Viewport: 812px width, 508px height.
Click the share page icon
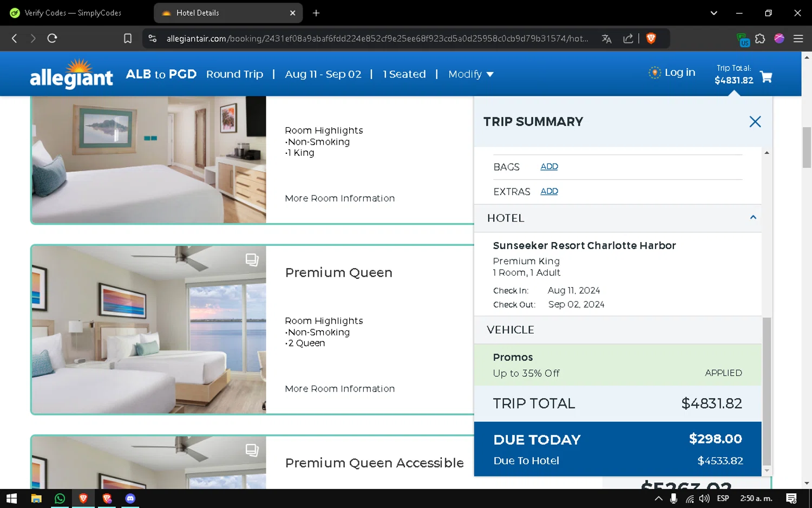(628, 38)
